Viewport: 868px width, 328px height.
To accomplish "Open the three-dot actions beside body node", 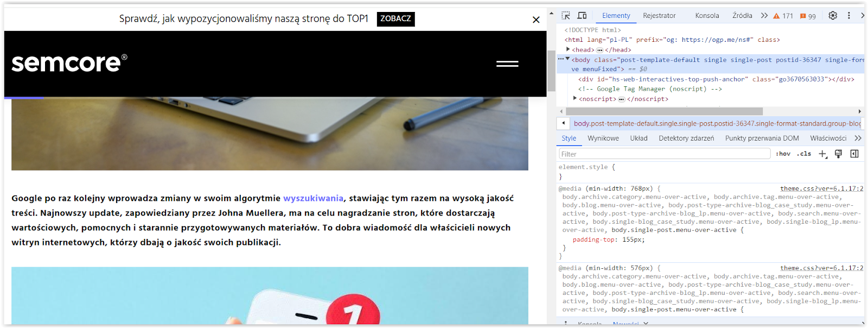I will click(561, 59).
